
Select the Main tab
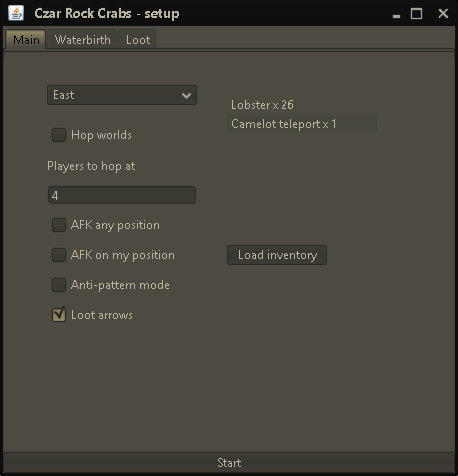pyautogui.click(x=26, y=40)
